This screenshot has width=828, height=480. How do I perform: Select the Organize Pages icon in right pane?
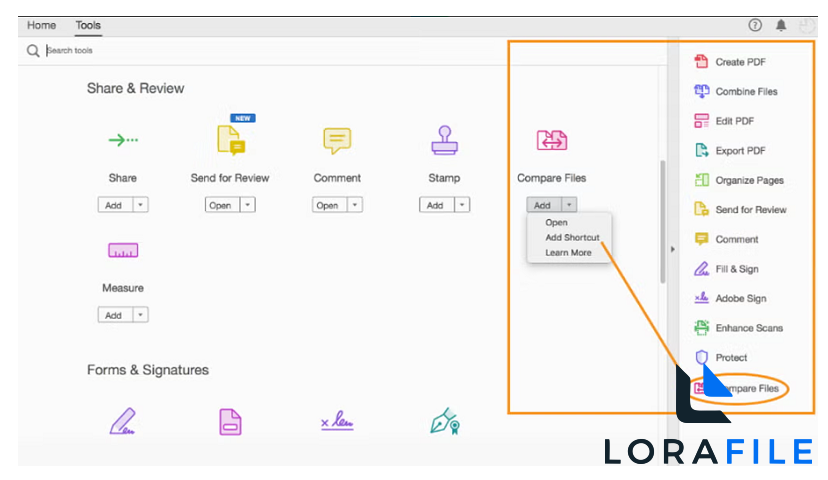pos(701,180)
